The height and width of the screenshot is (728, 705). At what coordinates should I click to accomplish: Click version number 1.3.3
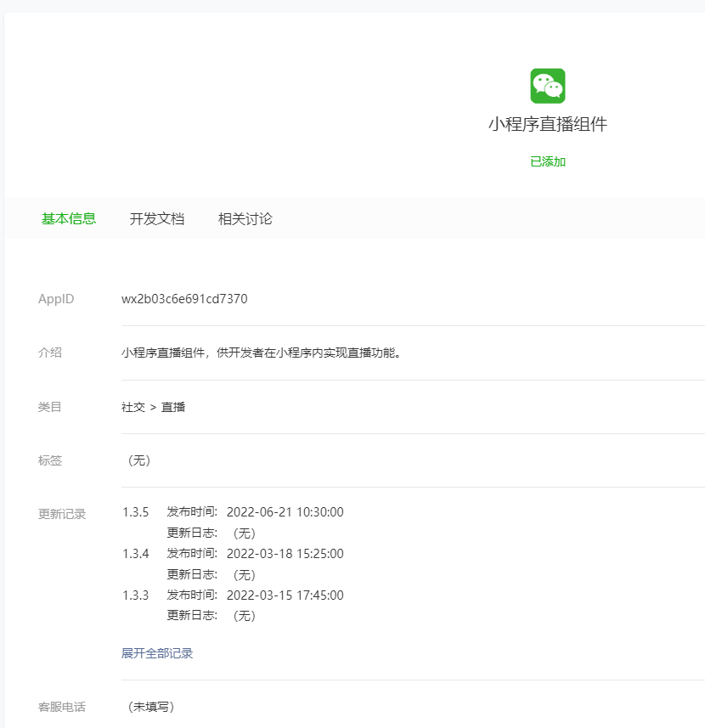tap(136, 595)
